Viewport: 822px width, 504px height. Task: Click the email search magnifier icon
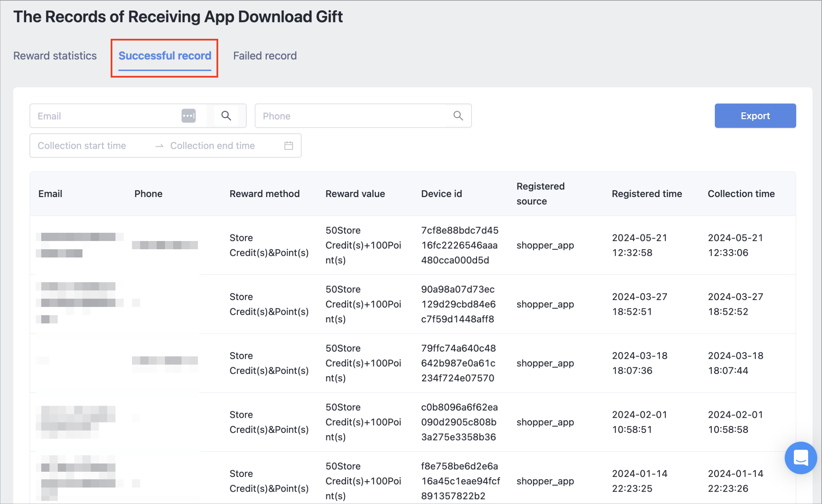point(226,116)
